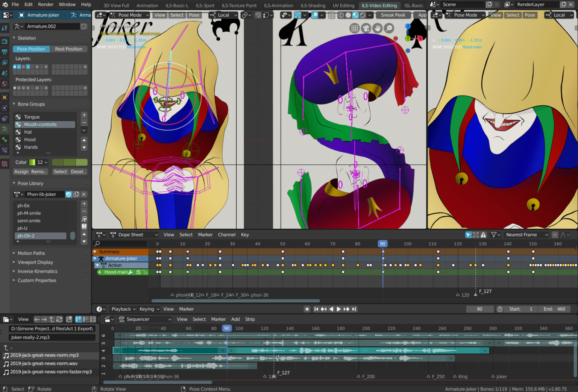
Task: Click the zoom magnifier icon in viewport
Action: (x=389, y=28)
